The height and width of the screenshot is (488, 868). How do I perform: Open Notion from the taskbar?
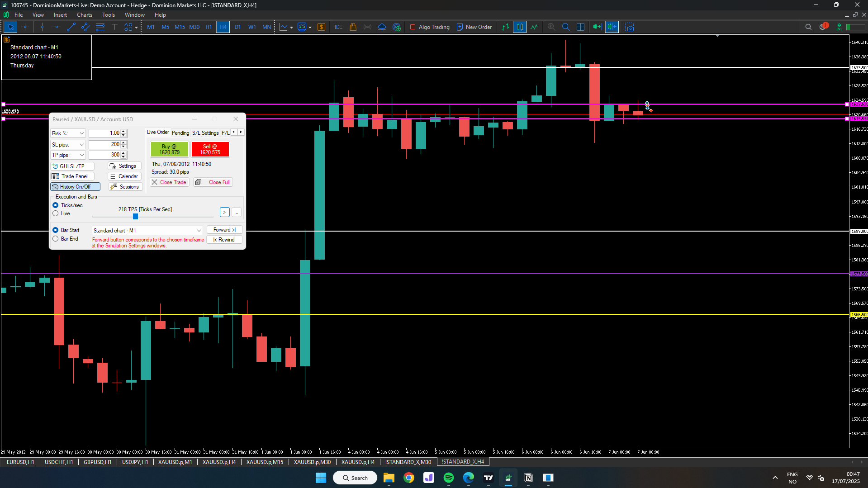click(x=528, y=478)
